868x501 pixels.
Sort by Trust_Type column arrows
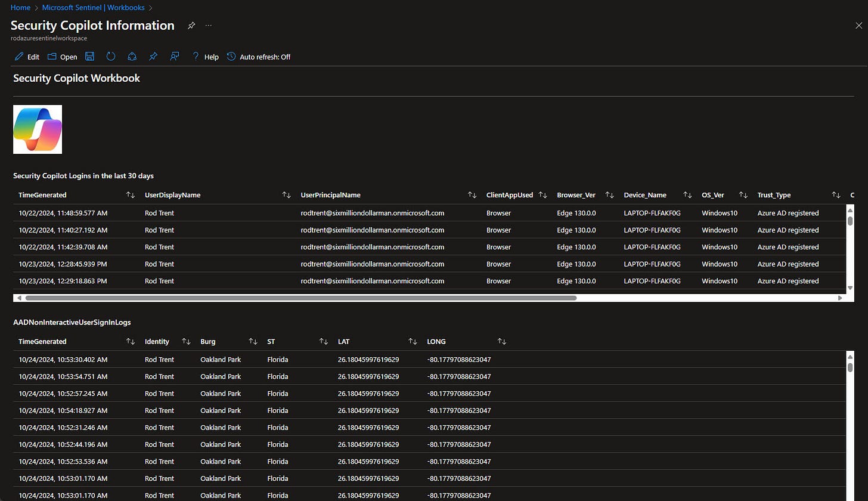[x=836, y=195]
